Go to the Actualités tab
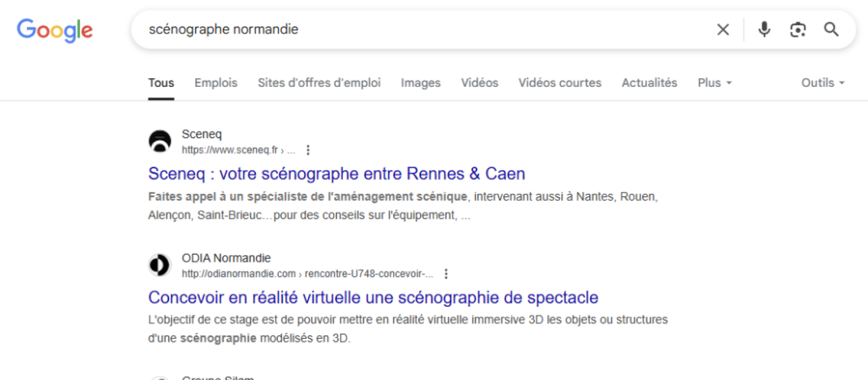868x380 pixels. tap(649, 83)
